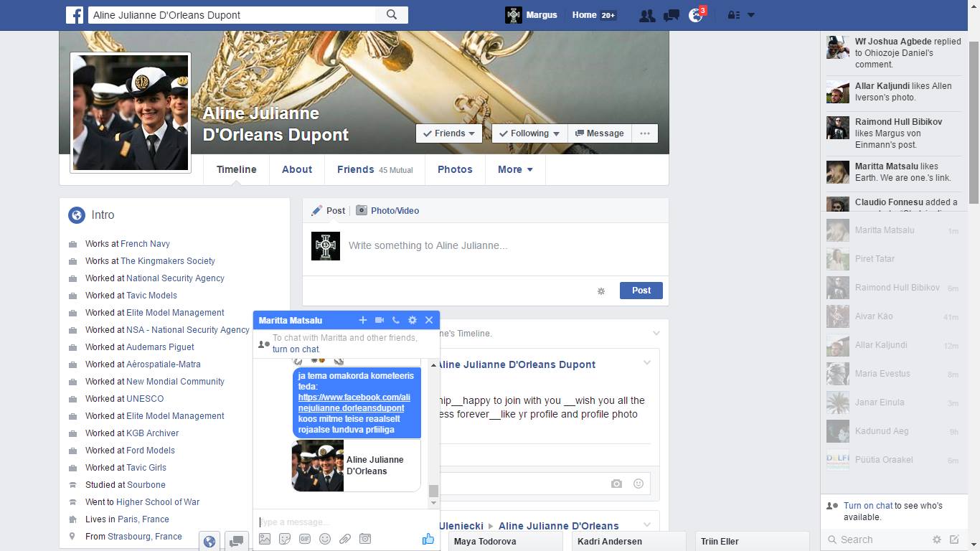Click the Facebook logo icon
The width and height of the screenshot is (980, 551).
[x=74, y=14]
